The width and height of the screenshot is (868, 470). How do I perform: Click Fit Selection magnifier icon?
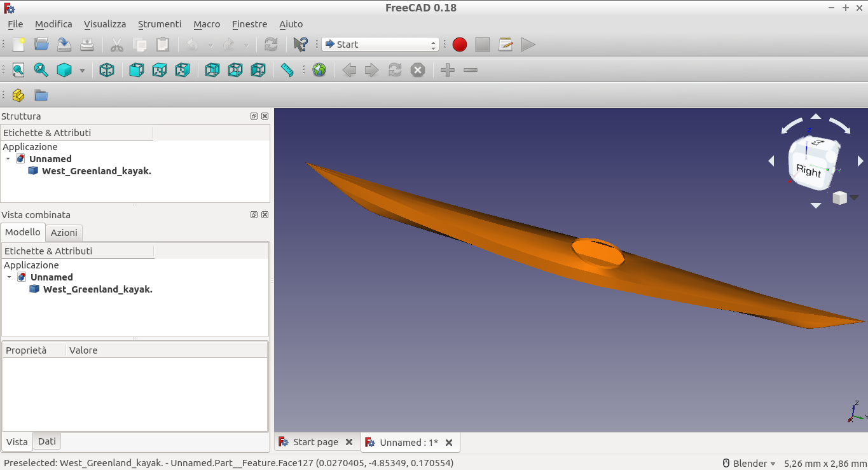coord(41,70)
